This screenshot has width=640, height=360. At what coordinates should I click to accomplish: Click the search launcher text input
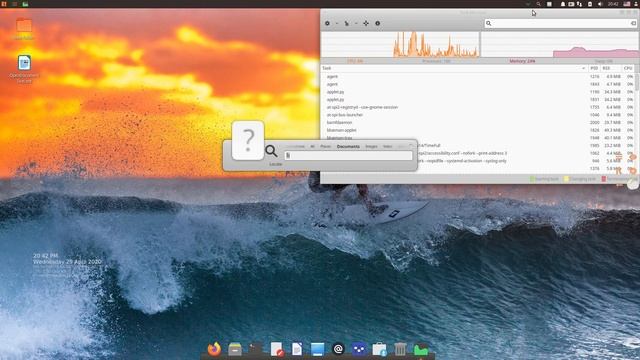(348, 156)
